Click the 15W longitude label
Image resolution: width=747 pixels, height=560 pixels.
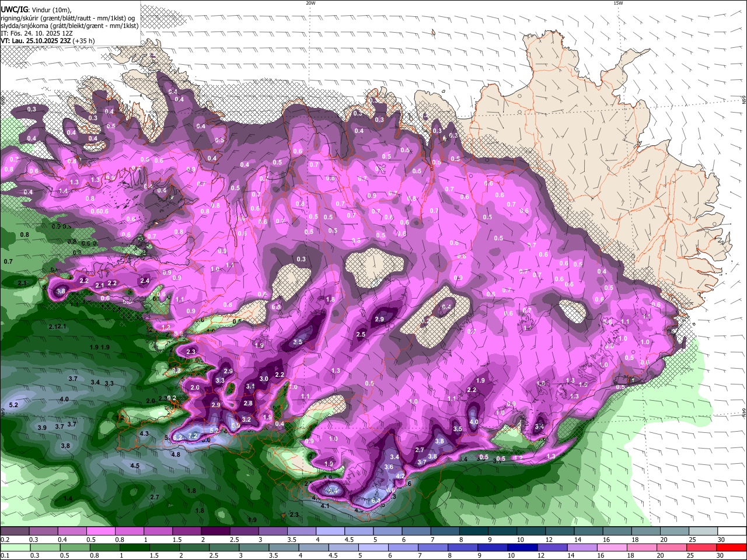click(x=618, y=3)
